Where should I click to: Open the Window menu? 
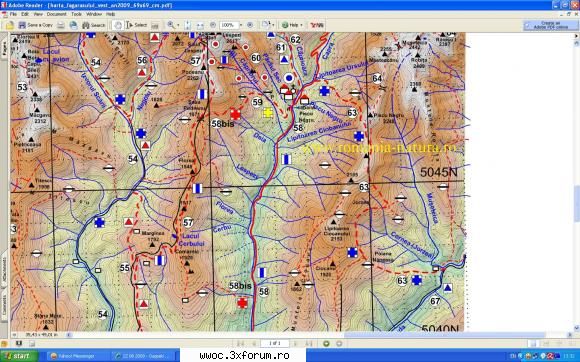94,14
